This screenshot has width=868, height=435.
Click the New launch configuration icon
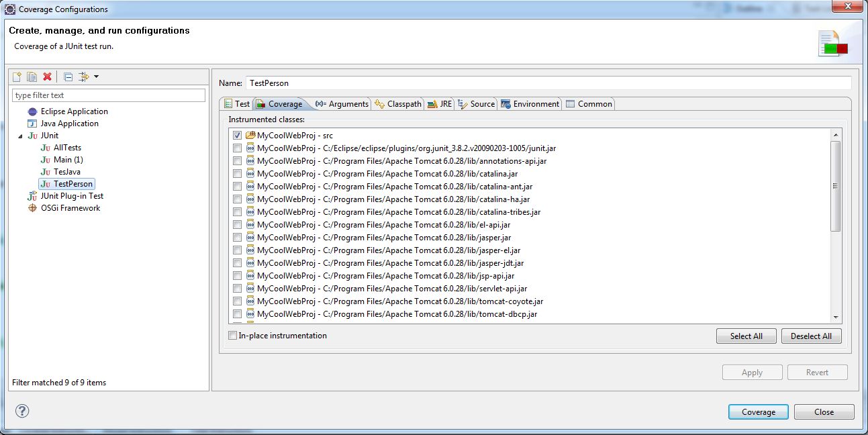click(x=17, y=77)
